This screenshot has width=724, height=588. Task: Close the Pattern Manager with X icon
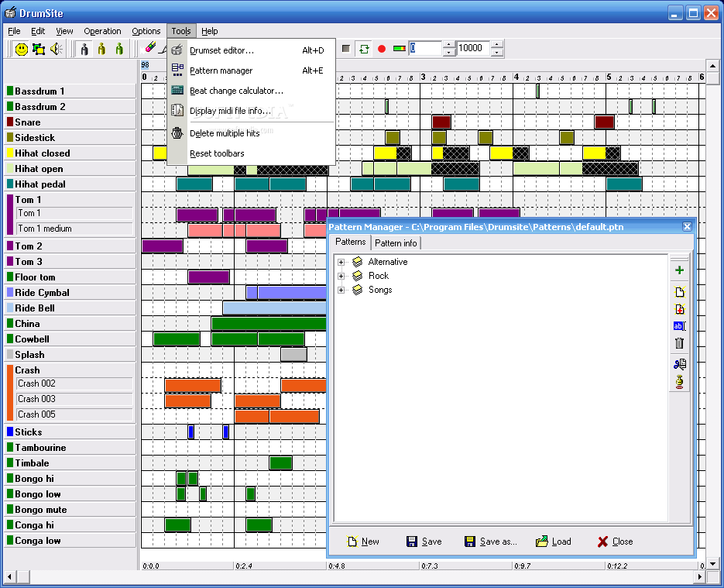(x=687, y=226)
